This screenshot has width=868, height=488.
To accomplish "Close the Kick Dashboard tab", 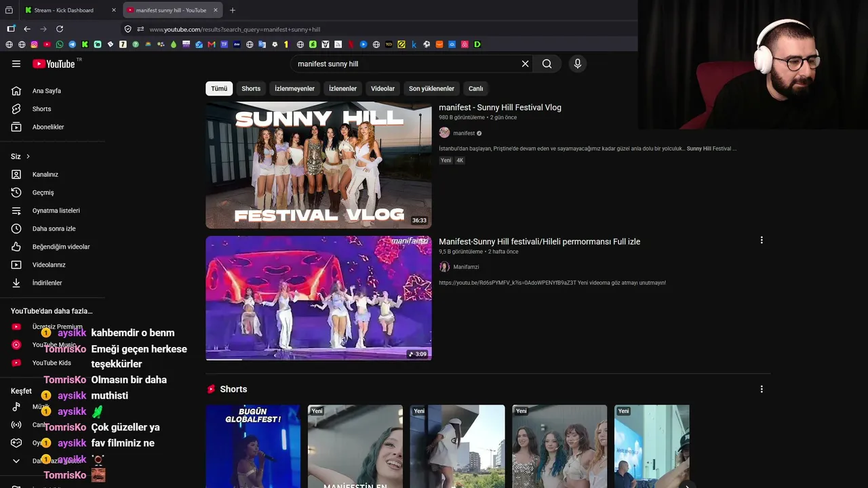I will 113,10.
